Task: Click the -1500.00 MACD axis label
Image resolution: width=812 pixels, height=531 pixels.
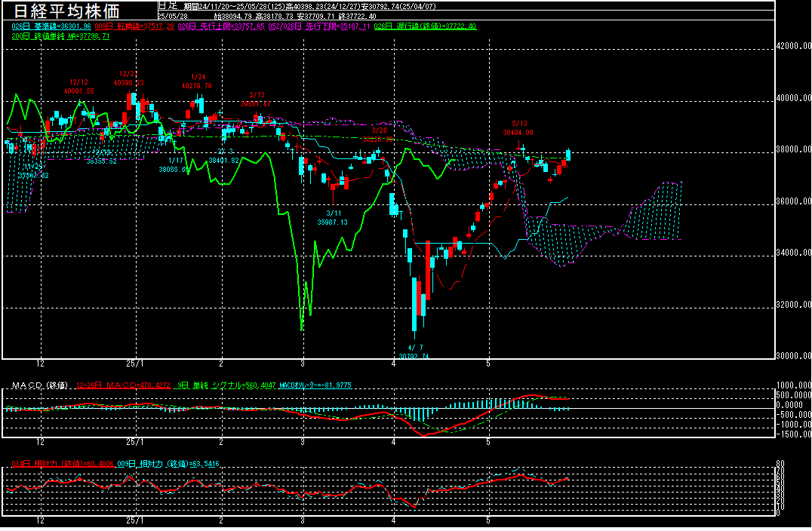Action: click(794, 434)
